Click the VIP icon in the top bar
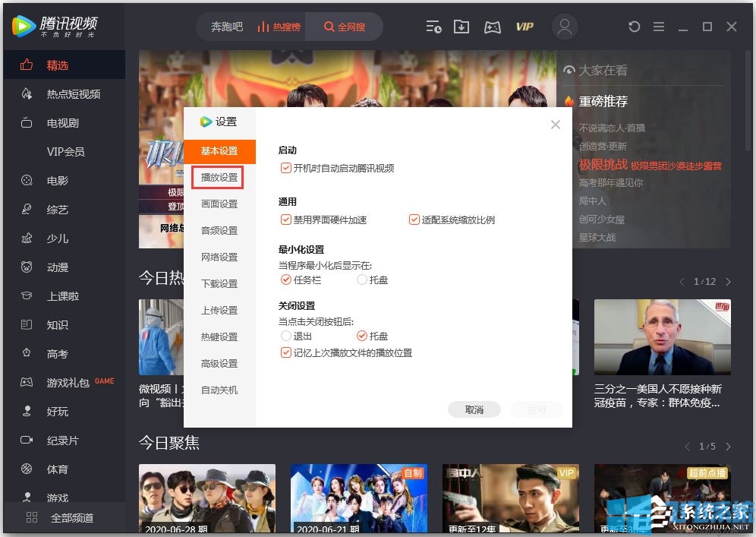This screenshot has height=537, width=756. [524, 27]
